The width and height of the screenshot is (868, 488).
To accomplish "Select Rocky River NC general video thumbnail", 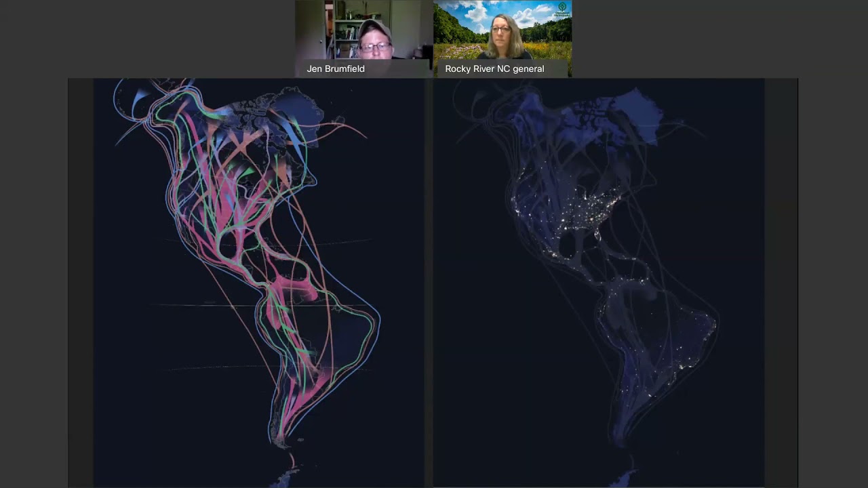I will (x=502, y=39).
